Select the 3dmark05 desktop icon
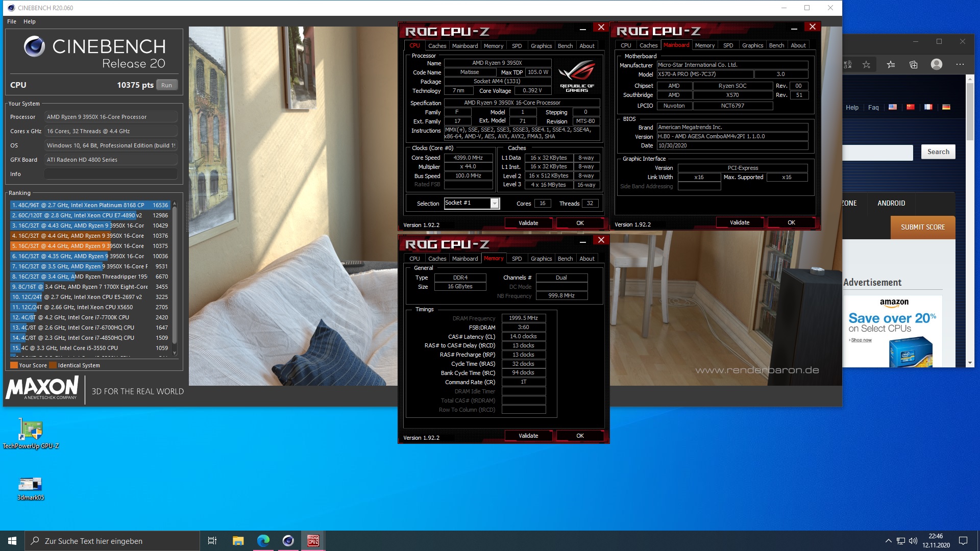 (x=31, y=489)
